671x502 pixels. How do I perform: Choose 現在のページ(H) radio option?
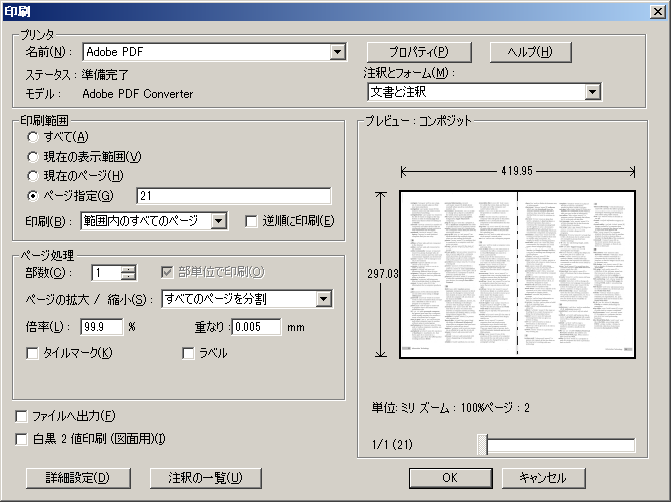34,175
